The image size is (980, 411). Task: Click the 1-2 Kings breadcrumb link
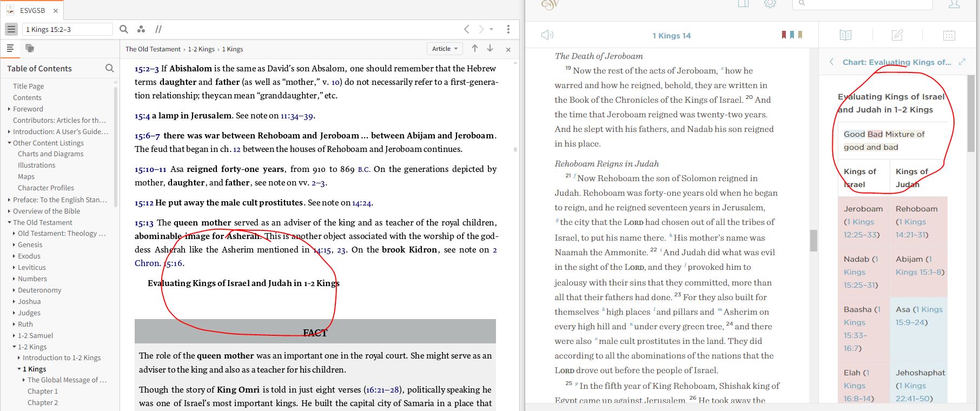point(201,49)
